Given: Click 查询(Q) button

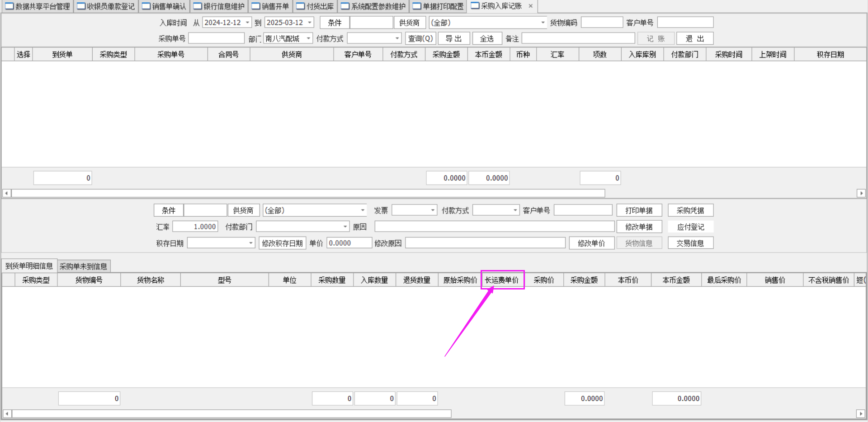Looking at the screenshot, I should [x=420, y=39].
